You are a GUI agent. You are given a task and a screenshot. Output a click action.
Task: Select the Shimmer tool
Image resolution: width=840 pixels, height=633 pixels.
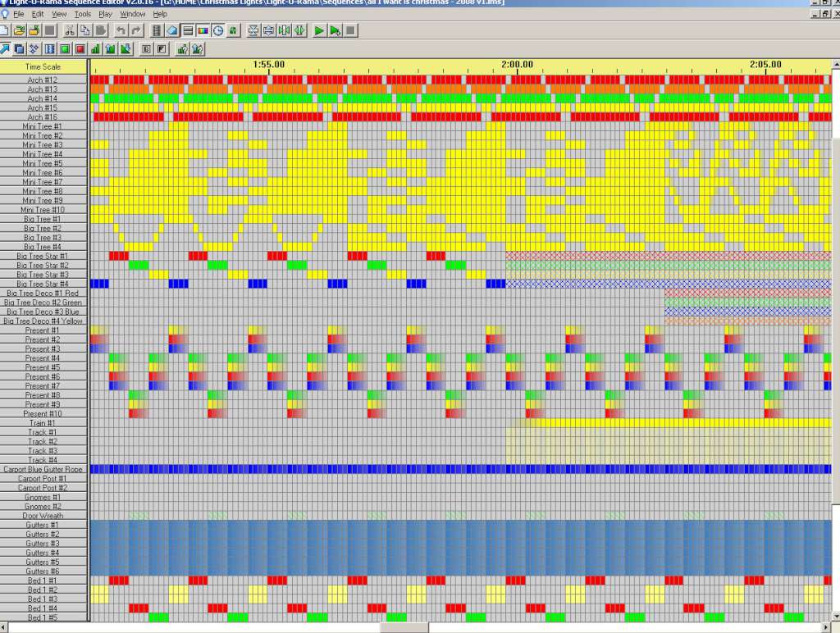pyautogui.click(x=50, y=49)
